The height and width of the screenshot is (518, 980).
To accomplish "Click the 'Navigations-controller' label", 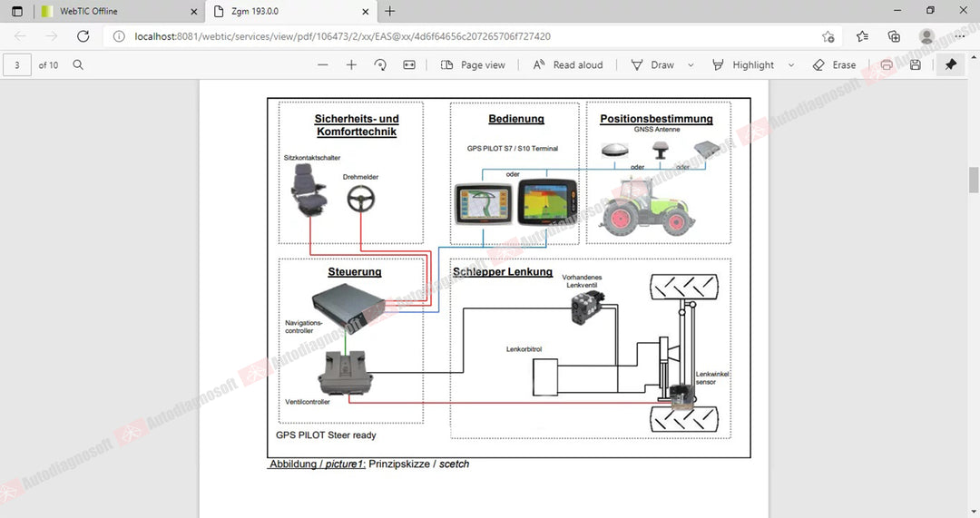I will click(x=304, y=327).
